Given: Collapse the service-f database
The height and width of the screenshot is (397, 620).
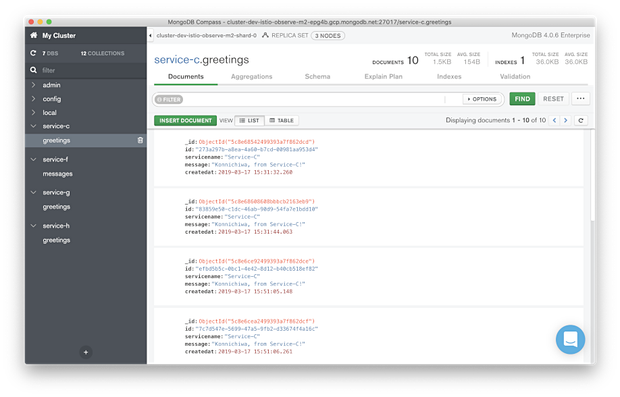Looking at the screenshot, I should [x=33, y=159].
